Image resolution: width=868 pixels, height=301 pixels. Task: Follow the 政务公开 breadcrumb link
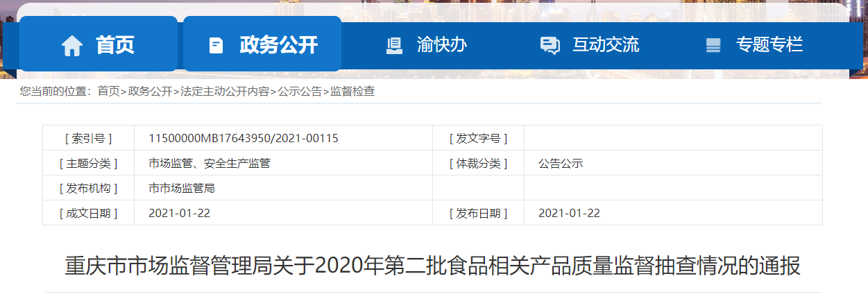tap(150, 91)
